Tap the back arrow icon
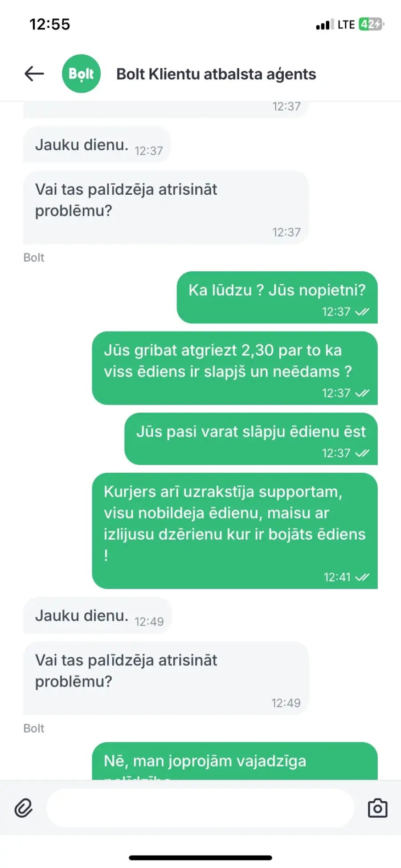This screenshot has height=868, width=401. pyautogui.click(x=34, y=74)
